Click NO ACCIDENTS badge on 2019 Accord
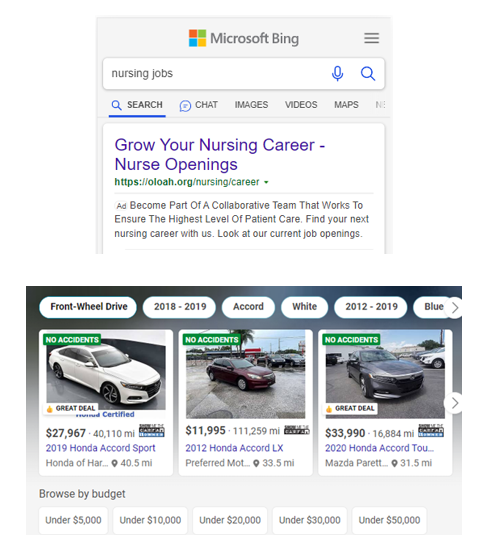 [x=72, y=340]
